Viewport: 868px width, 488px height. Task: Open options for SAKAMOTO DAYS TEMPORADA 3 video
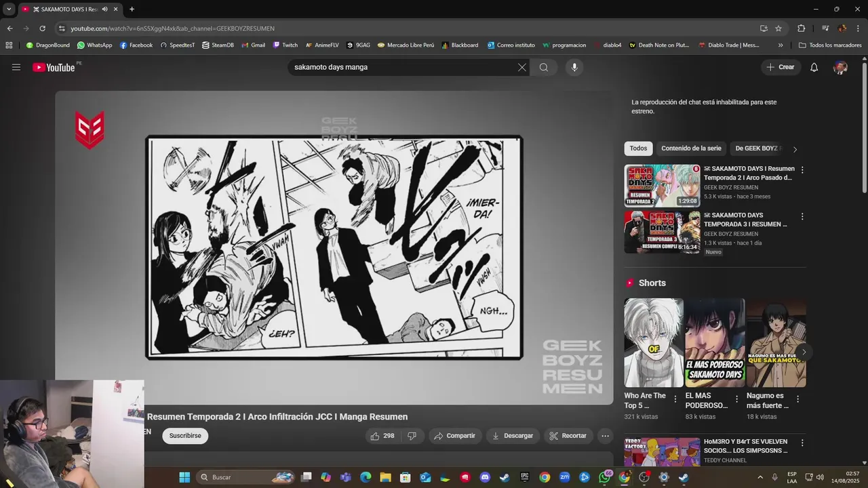pos(802,217)
